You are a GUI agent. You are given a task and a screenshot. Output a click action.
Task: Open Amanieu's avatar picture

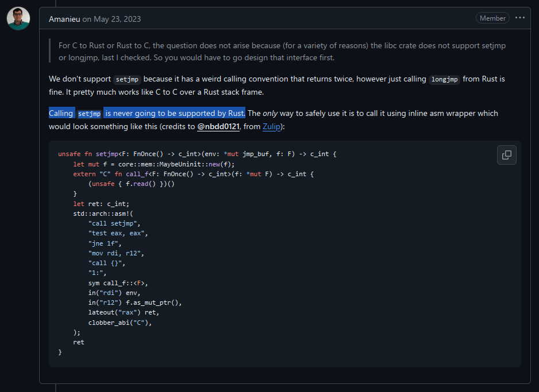tap(18, 18)
